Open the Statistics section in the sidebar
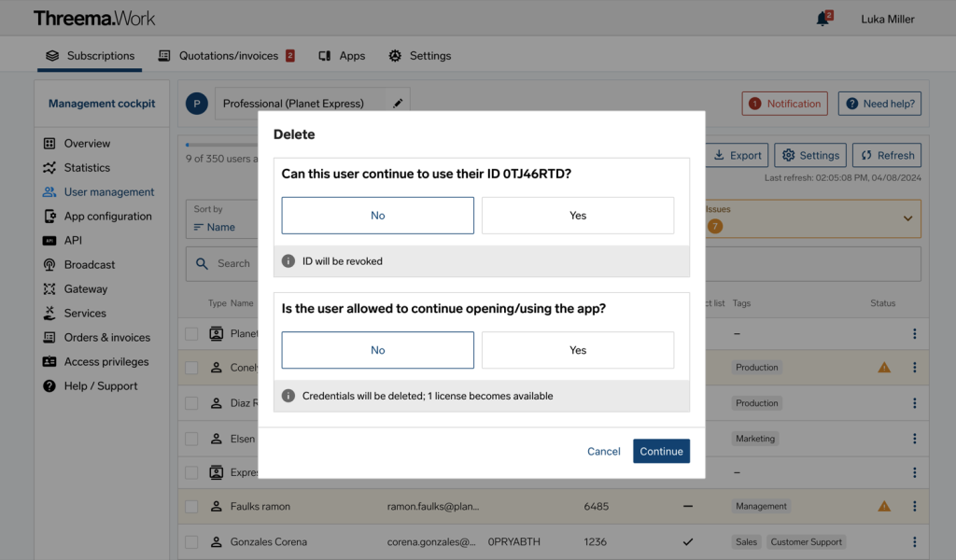The image size is (956, 560). click(x=87, y=167)
